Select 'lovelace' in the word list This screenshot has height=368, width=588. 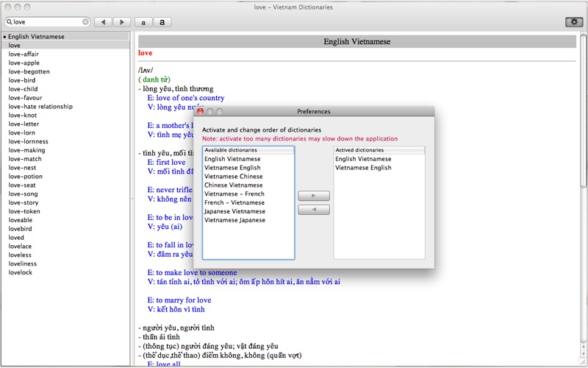20,246
